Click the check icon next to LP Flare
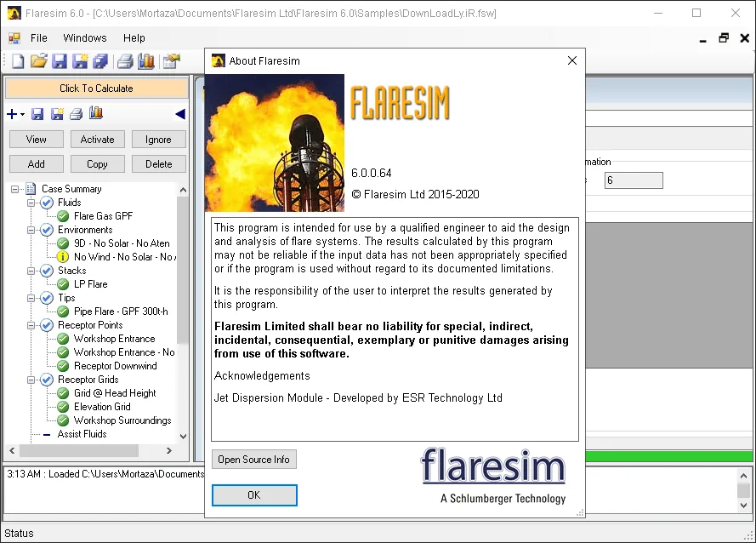Viewport: 756px width, 543px height. 63,284
